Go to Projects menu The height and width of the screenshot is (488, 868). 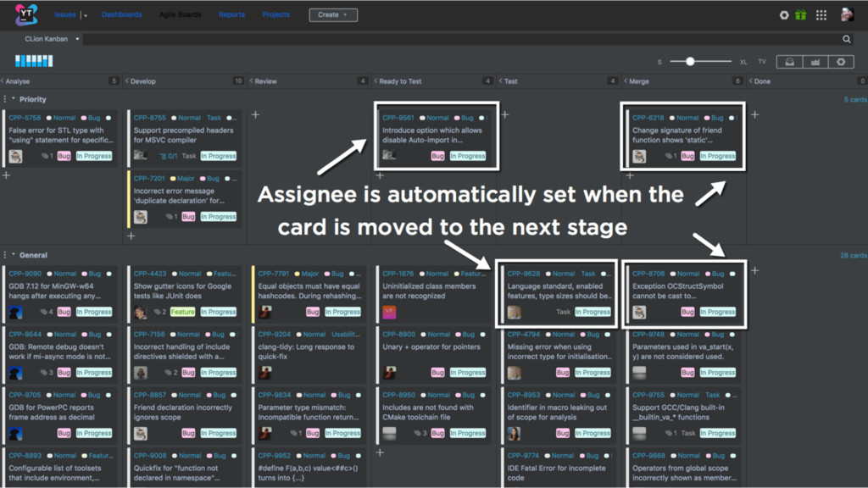click(275, 14)
